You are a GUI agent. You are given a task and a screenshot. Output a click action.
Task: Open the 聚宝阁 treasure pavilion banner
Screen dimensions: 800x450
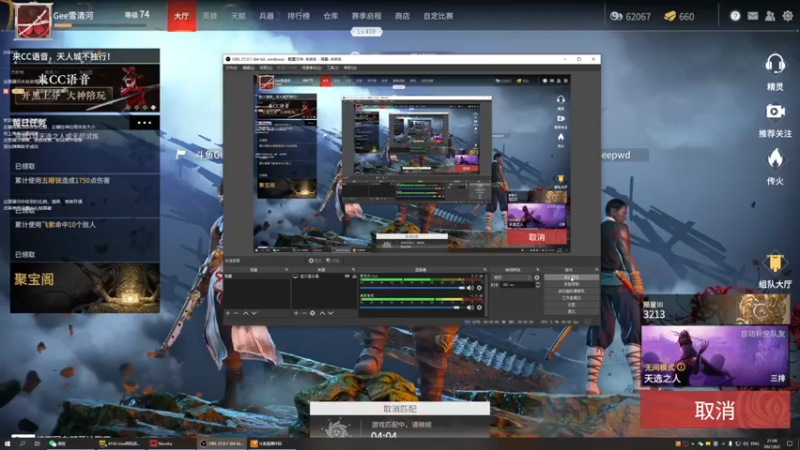85,288
